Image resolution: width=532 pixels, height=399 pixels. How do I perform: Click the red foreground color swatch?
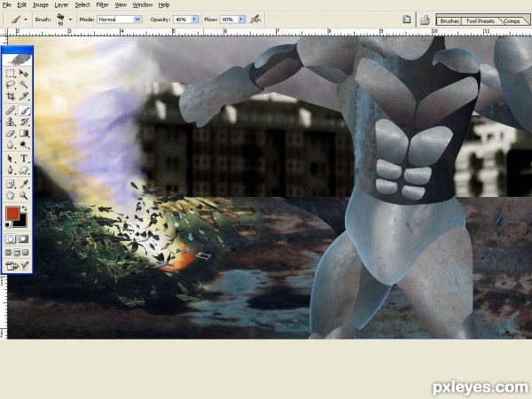[x=12, y=213]
